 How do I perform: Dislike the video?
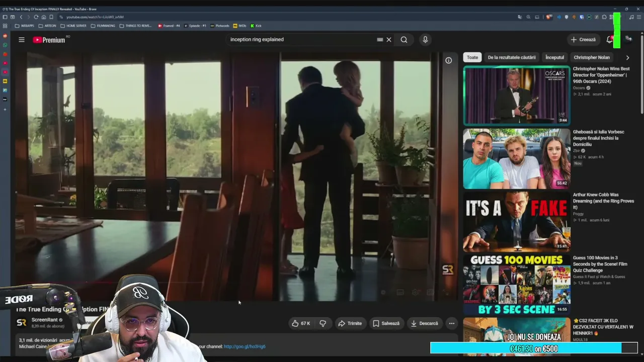pyautogui.click(x=323, y=323)
